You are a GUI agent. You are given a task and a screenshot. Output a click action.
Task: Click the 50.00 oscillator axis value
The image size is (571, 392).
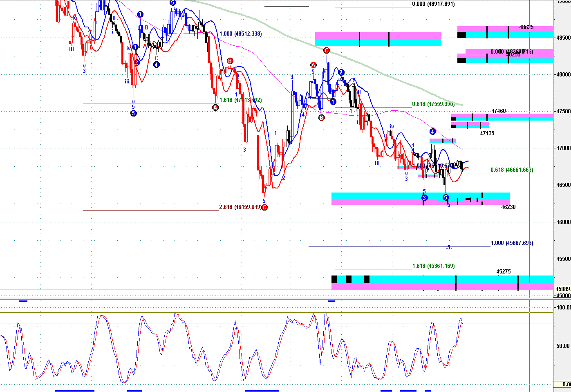click(563, 346)
